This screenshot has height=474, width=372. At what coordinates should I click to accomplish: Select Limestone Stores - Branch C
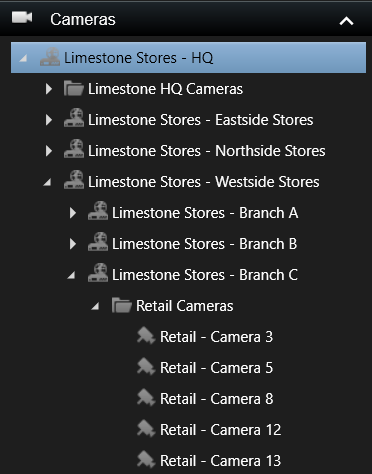204,275
